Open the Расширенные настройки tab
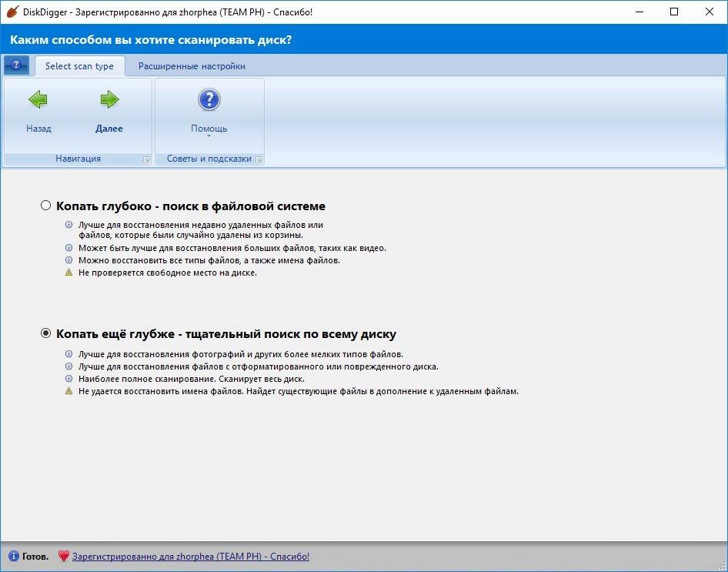728x572 pixels. [x=192, y=66]
